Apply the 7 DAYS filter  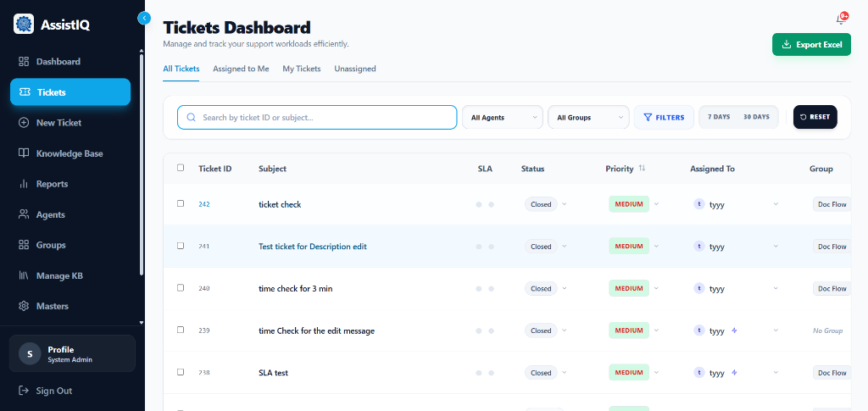719,117
